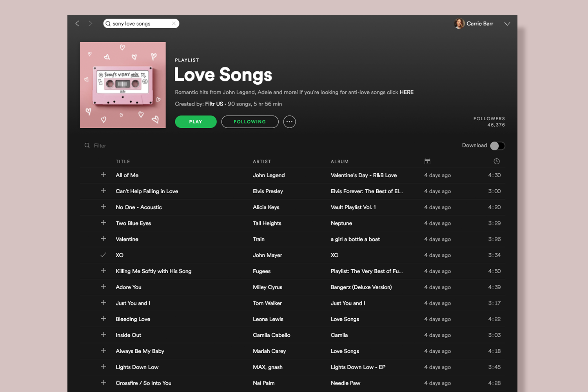
Task: Sort by date added calendar icon
Action: click(x=427, y=162)
